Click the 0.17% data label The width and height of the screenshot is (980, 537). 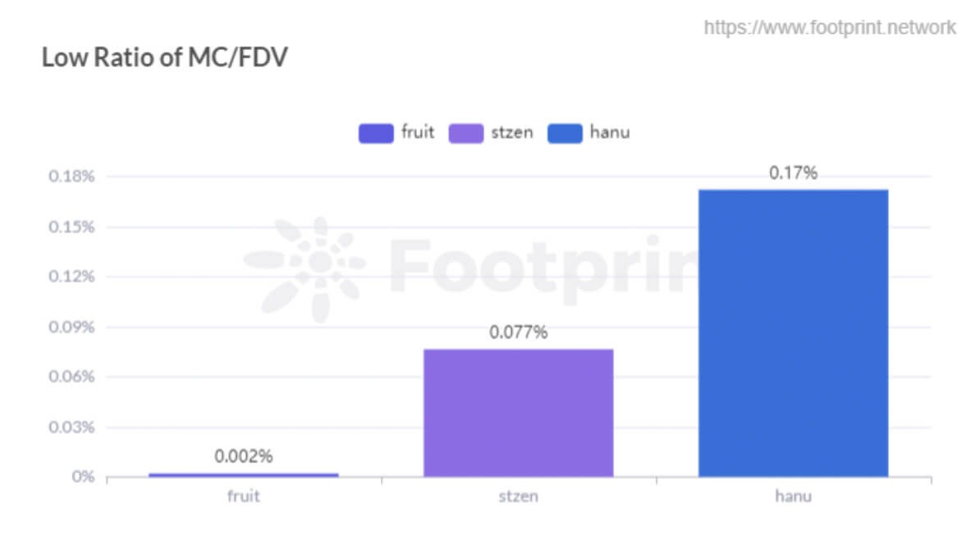[793, 173]
